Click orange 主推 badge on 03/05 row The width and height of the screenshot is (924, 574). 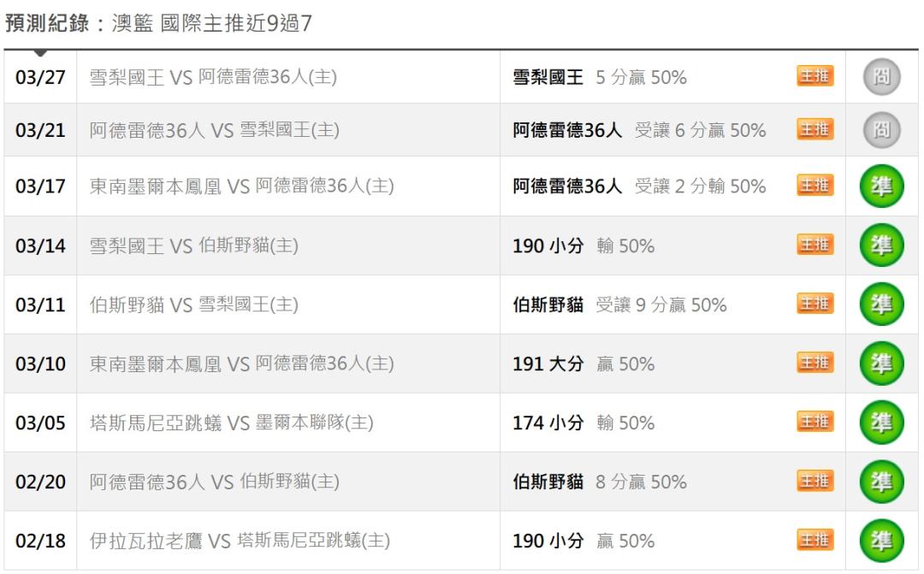click(815, 423)
